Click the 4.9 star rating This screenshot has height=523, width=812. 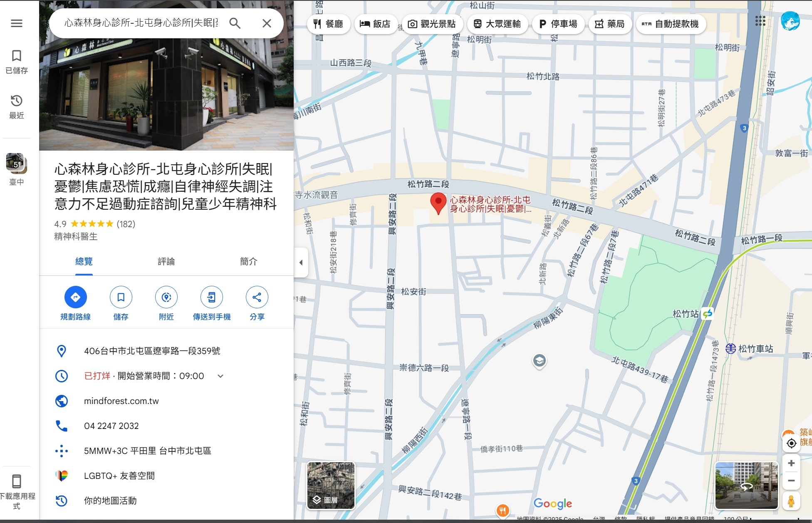[84, 224]
